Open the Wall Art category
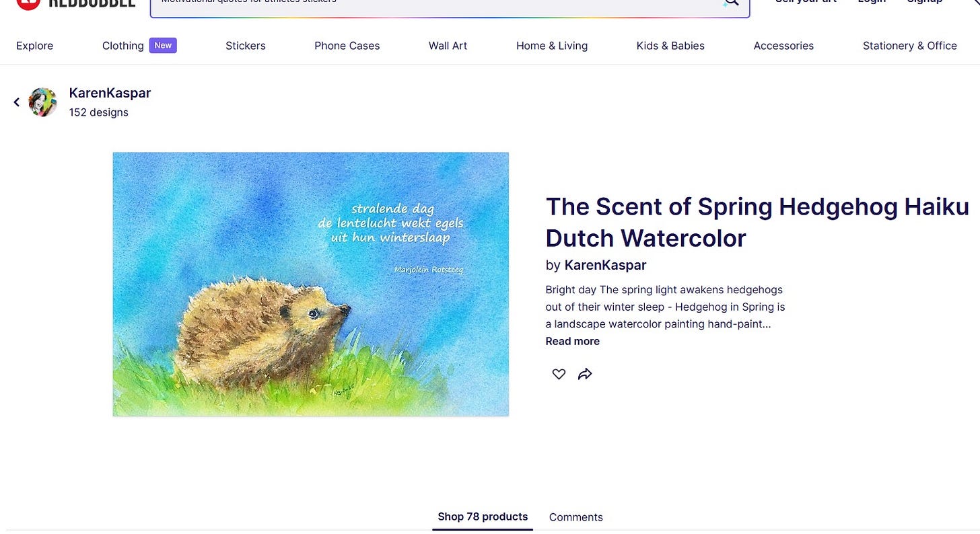 (x=448, y=46)
